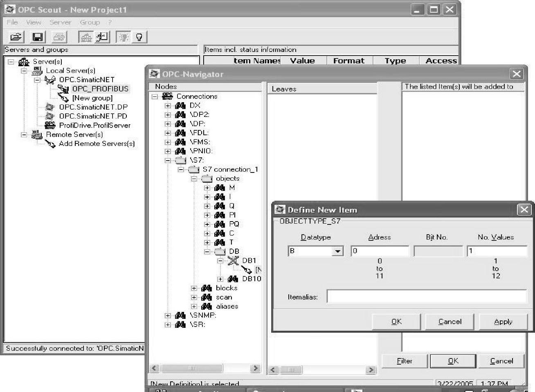
Task: Click the save diskette toolbar icon
Action: pyautogui.click(x=38, y=37)
